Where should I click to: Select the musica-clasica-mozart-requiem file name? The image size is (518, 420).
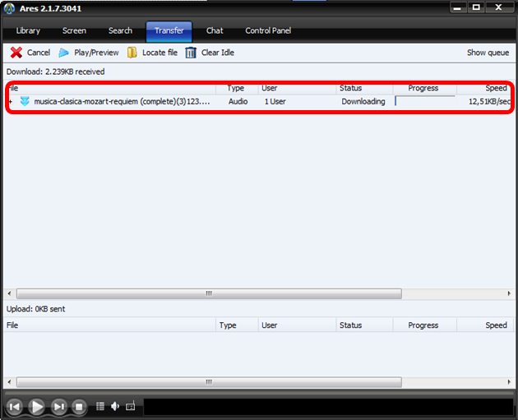122,101
